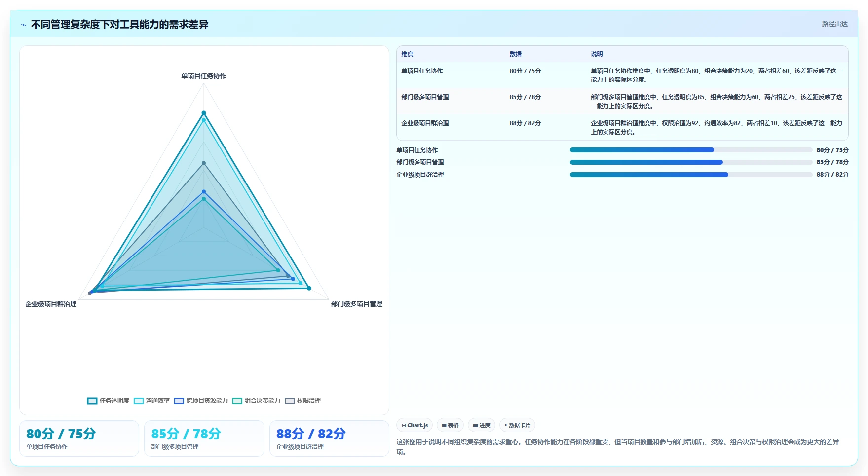
Task: Click the 企业级项目群治理 progress bar
Action: point(691,175)
